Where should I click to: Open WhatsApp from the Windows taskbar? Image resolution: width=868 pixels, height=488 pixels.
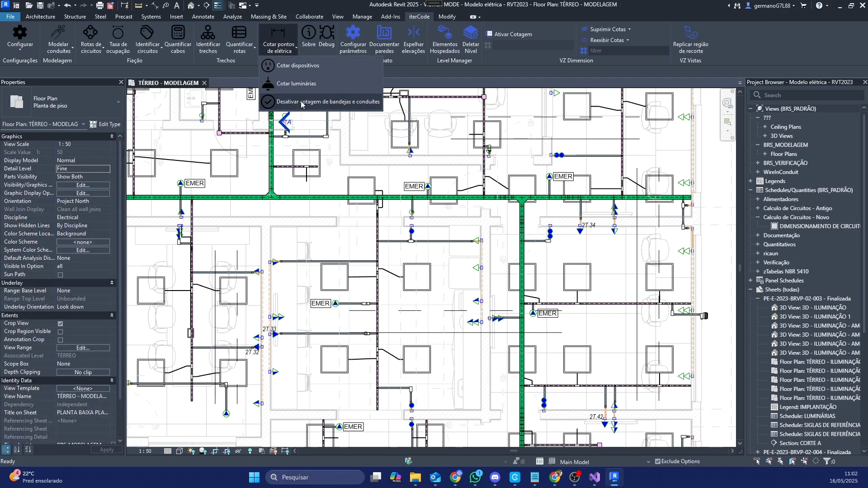pos(475,477)
